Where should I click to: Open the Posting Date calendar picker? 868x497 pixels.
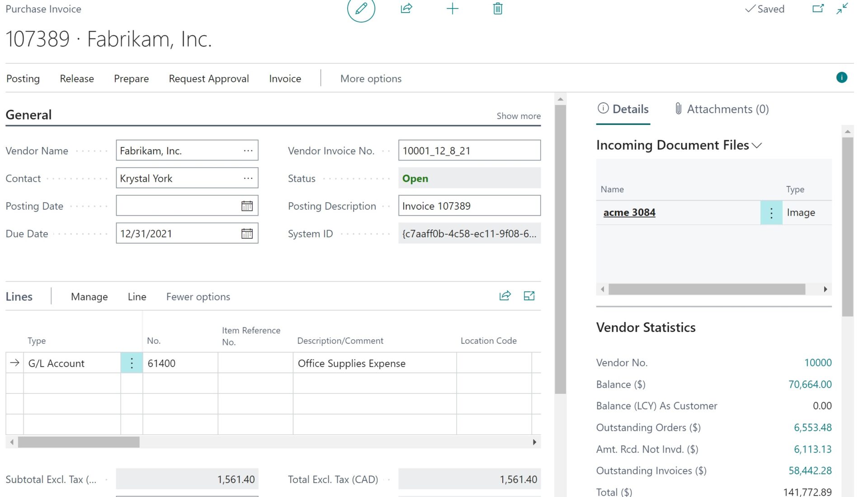[x=246, y=206]
